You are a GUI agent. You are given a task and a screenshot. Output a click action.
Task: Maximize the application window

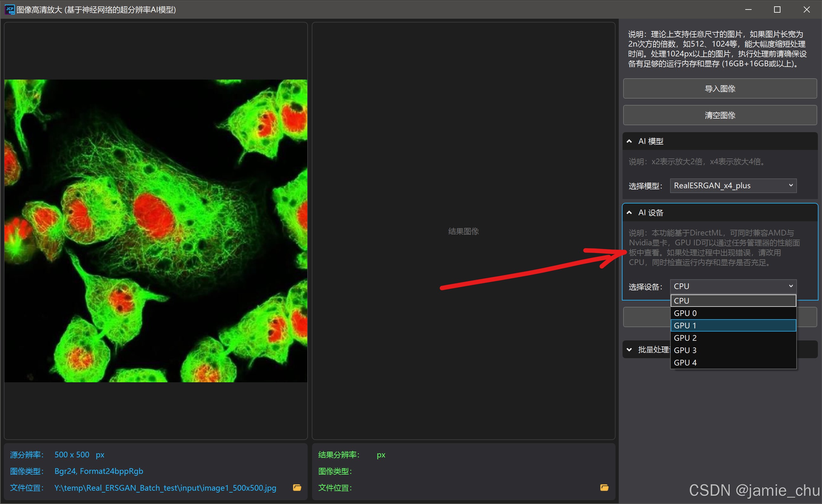click(x=777, y=9)
